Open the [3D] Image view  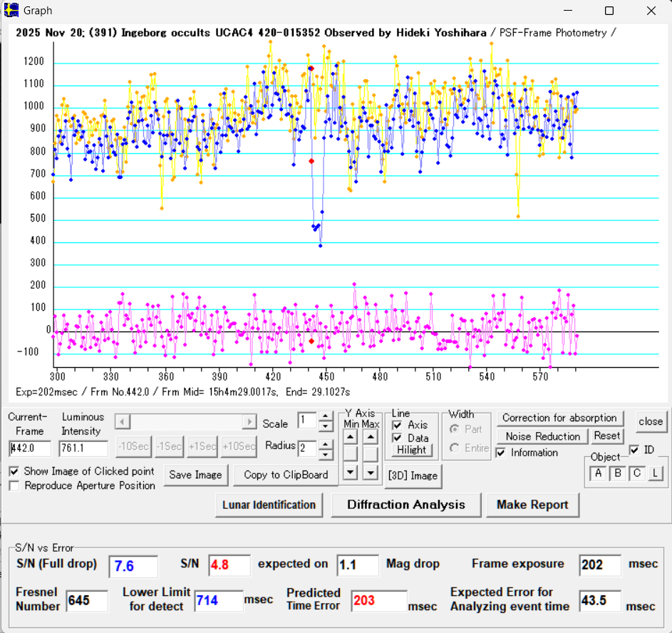coord(413,475)
